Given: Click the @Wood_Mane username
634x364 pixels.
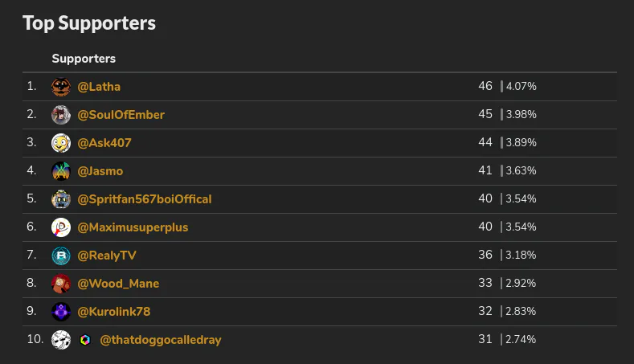Looking at the screenshot, I should pos(118,284).
